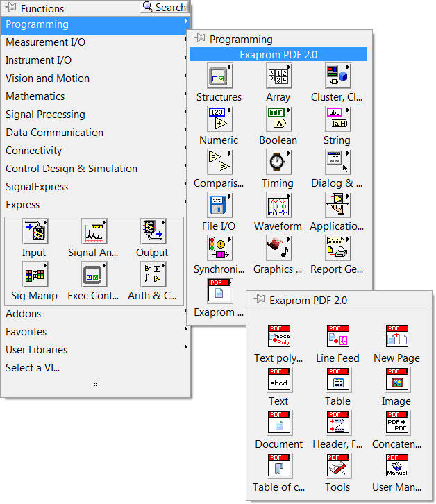This screenshot has width=436, height=504.
Task: Open the PDF User Manual icon
Action: tap(397, 465)
